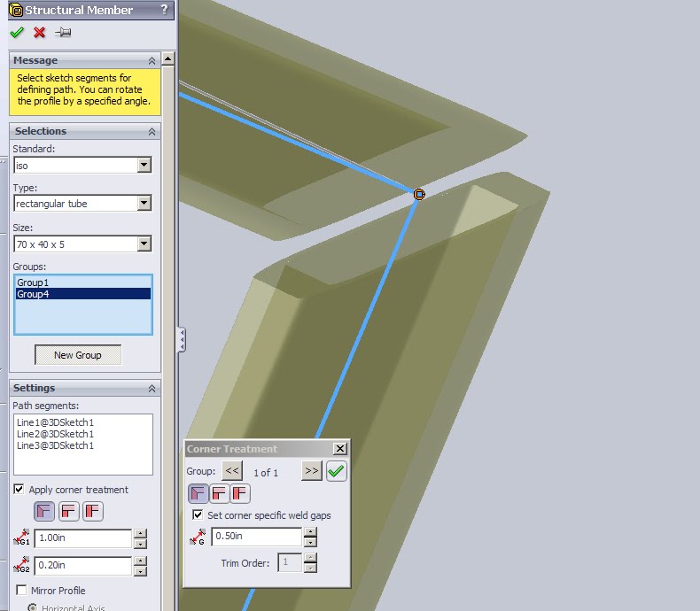Confirm Corner Treatment with green check
The height and width of the screenshot is (611, 700).
(x=336, y=471)
